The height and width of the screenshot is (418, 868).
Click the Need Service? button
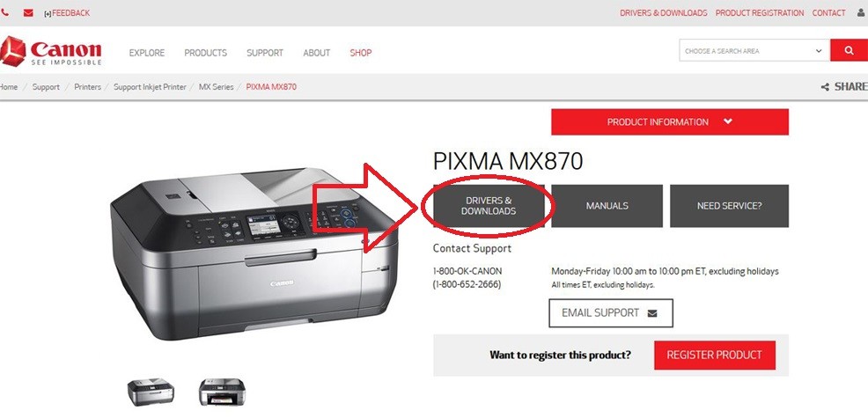(x=729, y=206)
